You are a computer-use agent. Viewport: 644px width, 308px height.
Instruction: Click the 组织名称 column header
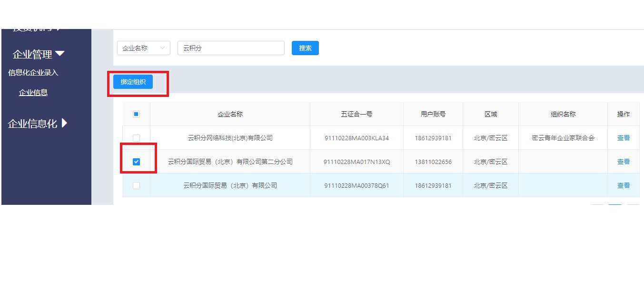(x=563, y=114)
